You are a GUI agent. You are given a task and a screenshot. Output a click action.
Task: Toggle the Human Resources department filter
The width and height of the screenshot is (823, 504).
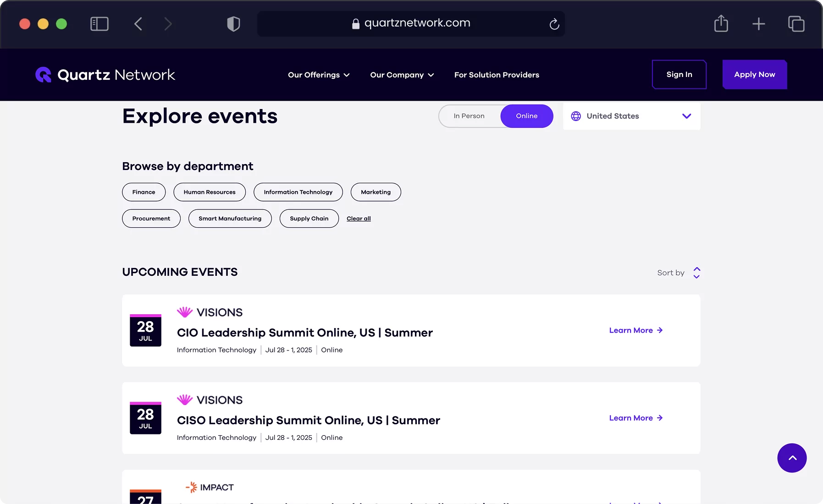tap(210, 192)
